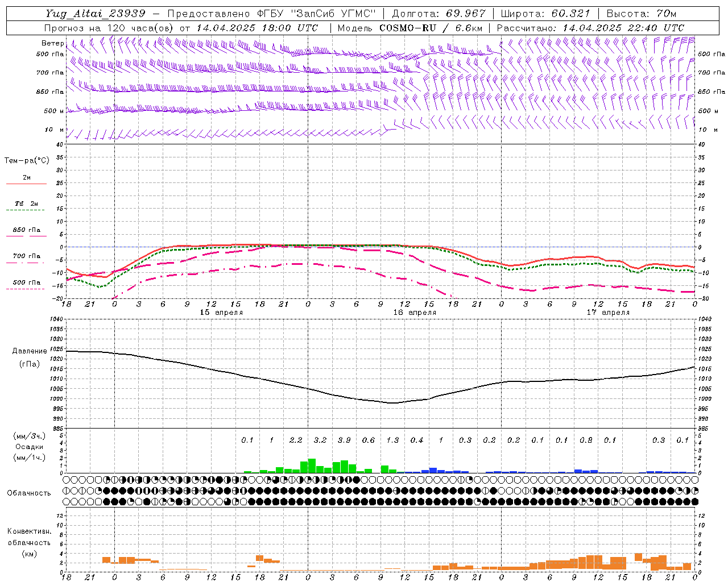
Task: Click the '10 м' wind level label on left
Action: click(x=54, y=130)
